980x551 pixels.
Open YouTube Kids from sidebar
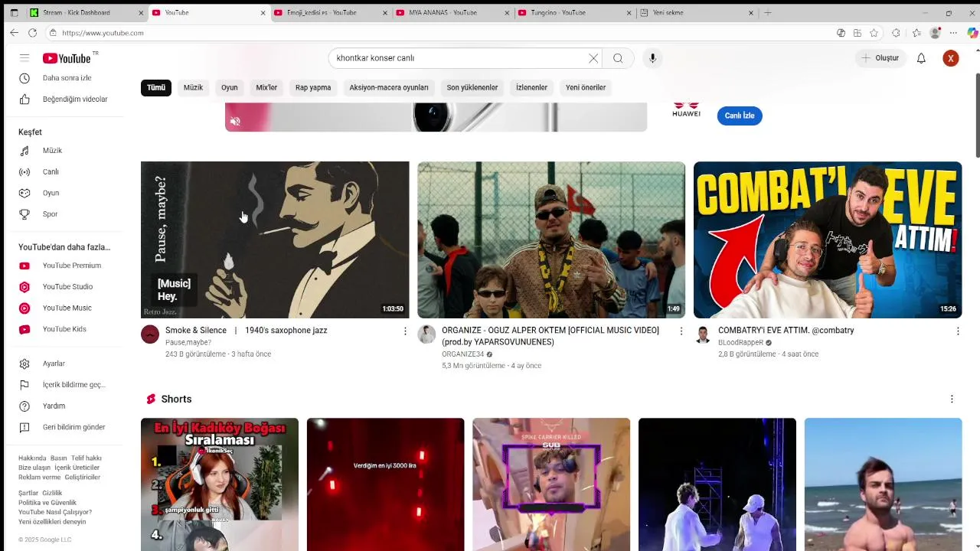[64, 329]
